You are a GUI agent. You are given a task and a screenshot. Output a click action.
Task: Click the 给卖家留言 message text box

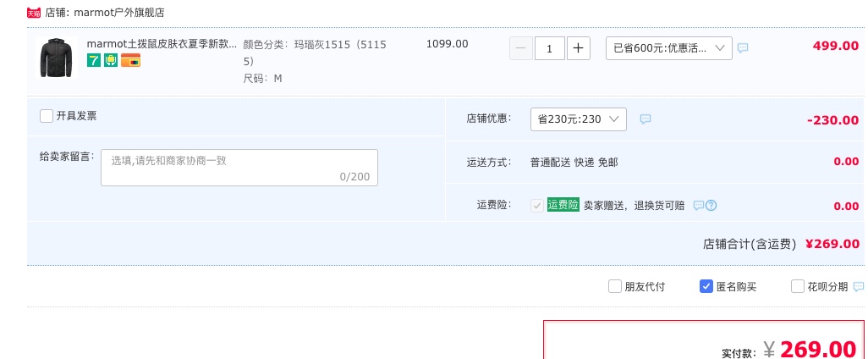tap(239, 168)
